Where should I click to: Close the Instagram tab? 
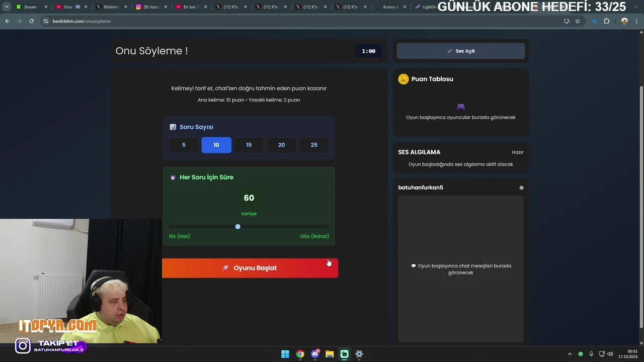pos(166,7)
